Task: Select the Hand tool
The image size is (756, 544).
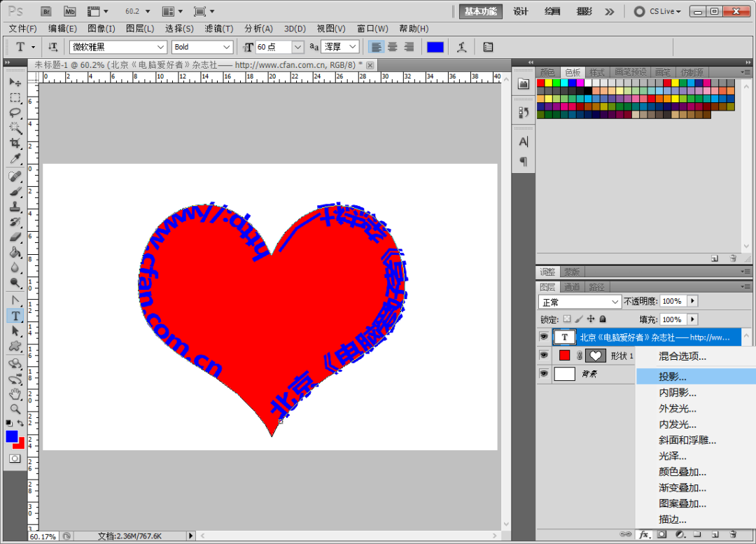Action: pyautogui.click(x=15, y=394)
